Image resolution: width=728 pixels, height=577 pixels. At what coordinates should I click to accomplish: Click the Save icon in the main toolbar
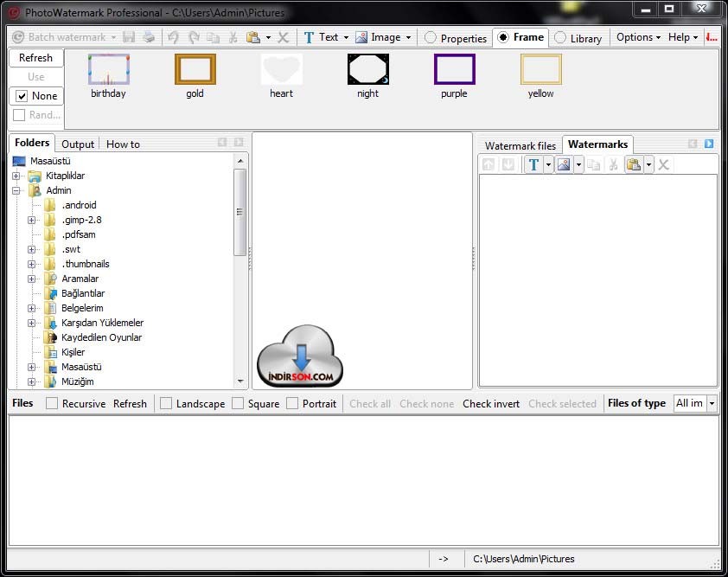(x=129, y=37)
